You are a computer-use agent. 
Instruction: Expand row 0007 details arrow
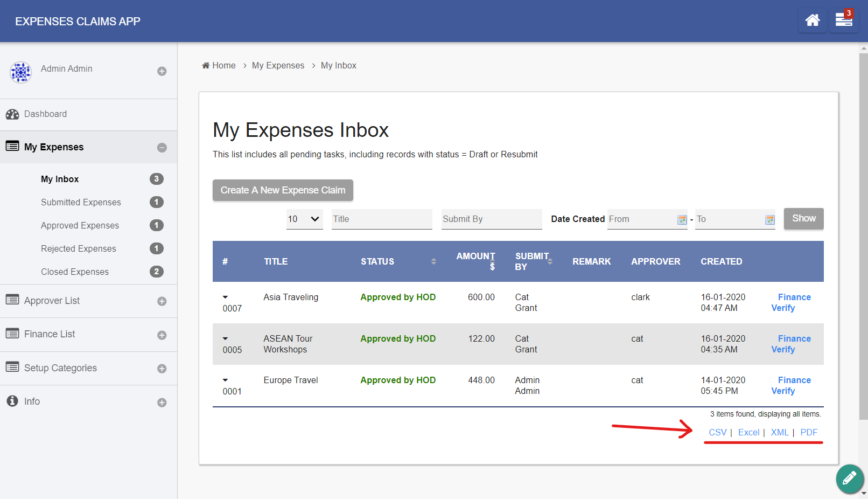(225, 297)
